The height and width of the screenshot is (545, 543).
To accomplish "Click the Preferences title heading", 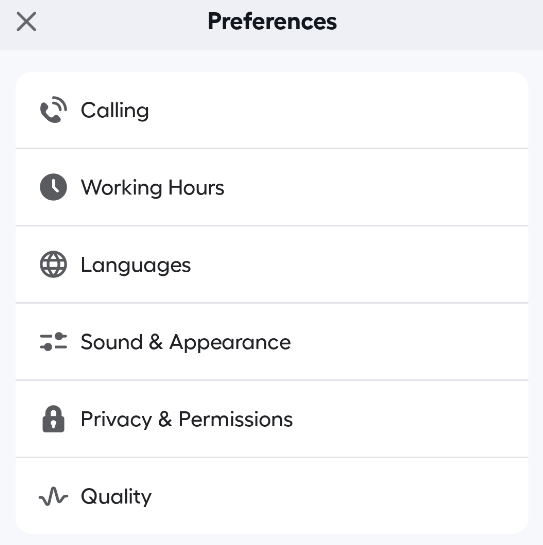I will tap(272, 22).
